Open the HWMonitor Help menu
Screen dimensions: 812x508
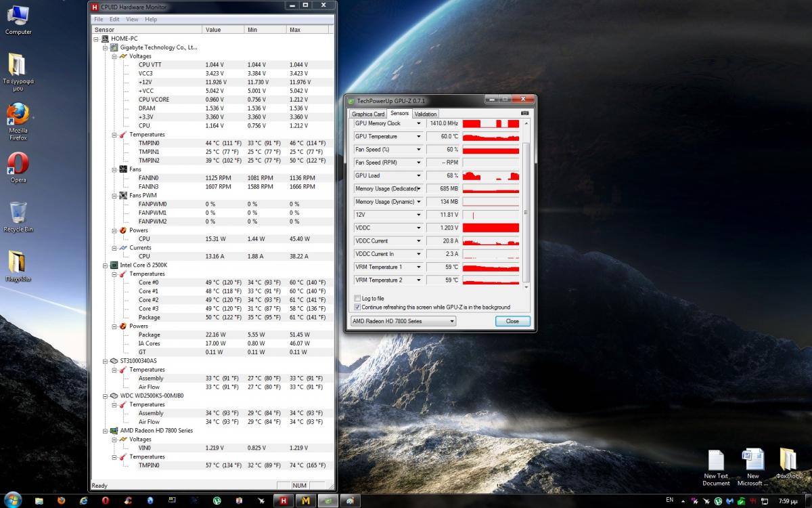click(x=150, y=19)
